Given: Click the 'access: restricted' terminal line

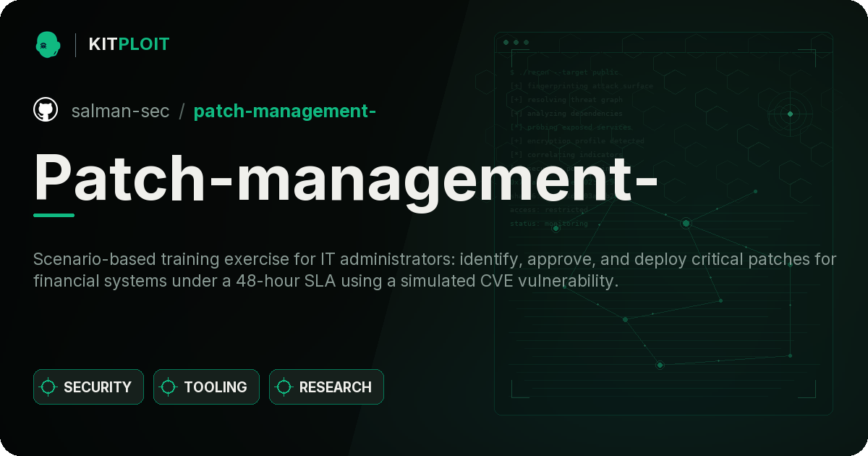Looking at the screenshot, I should (549, 210).
